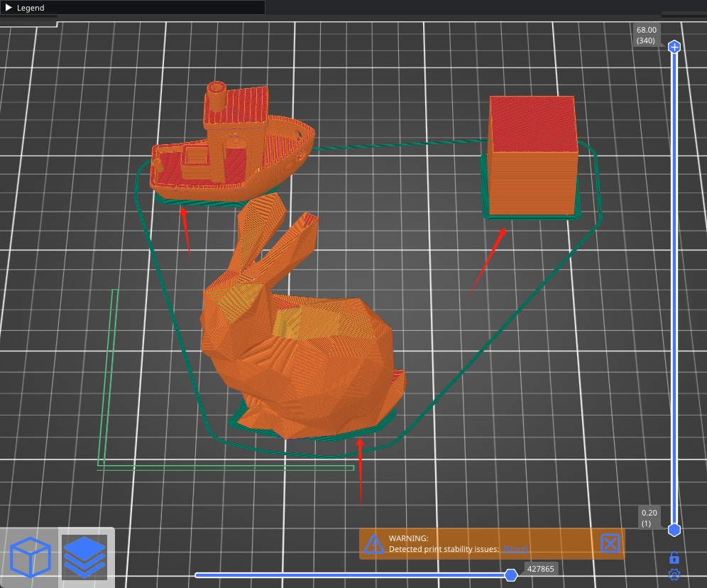
Task: Click the hexagonal handle at the slider bottom
Action: 673,529
